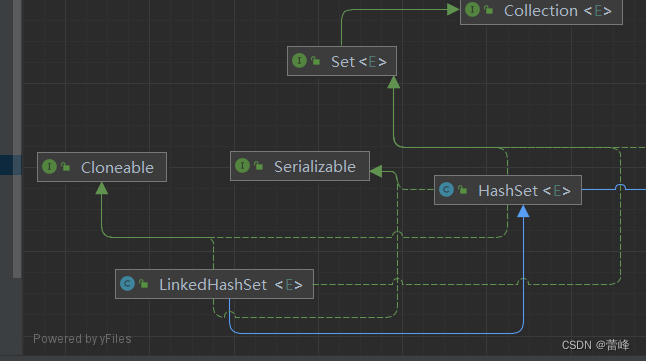The height and width of the screenshot is (361, 646).
Task: Click the vertical scrollbar on left edge
Action: pyautogui.click(x=17, y=139)
